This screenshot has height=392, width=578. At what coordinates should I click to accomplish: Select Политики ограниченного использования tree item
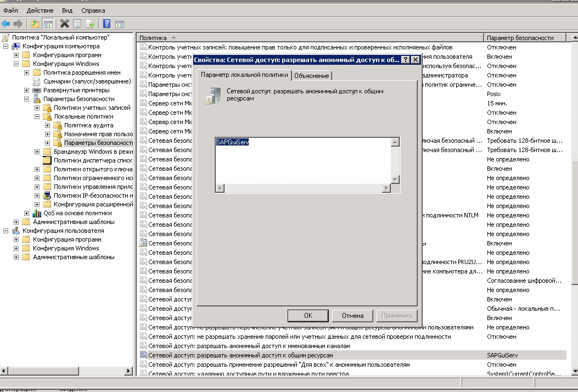click(x=93, y=178)
